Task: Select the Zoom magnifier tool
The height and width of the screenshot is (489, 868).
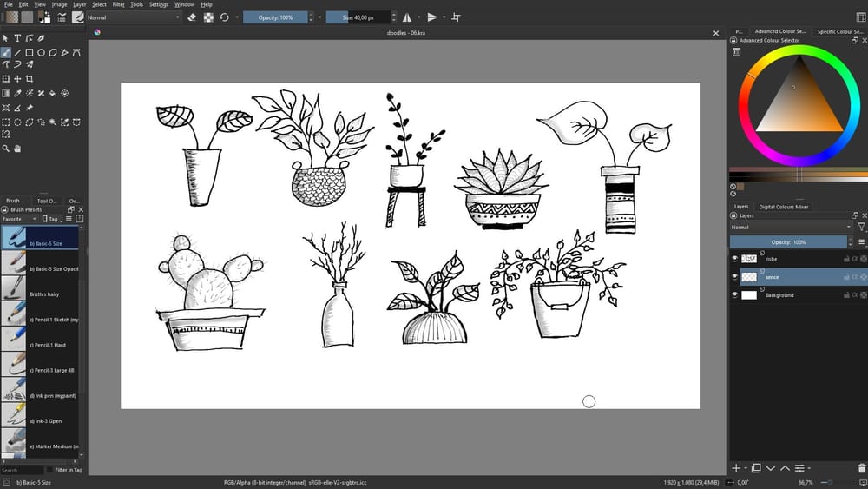Action: [x=5, y=149]
